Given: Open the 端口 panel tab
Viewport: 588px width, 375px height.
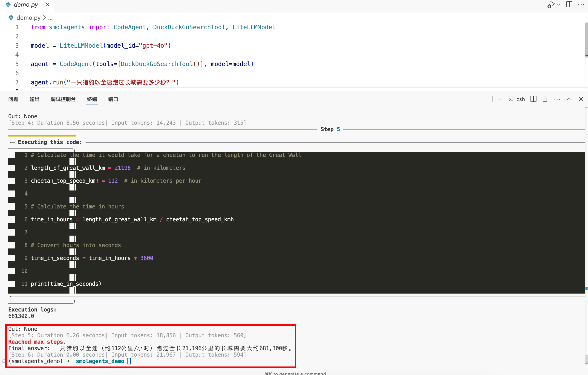Looking at the screenshot, I should (x=113, y=99).
